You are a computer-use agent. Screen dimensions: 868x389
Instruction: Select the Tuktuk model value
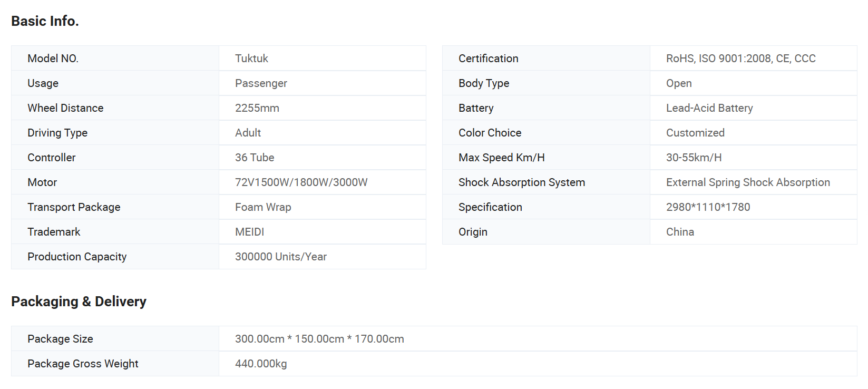(x=251, y=59)
